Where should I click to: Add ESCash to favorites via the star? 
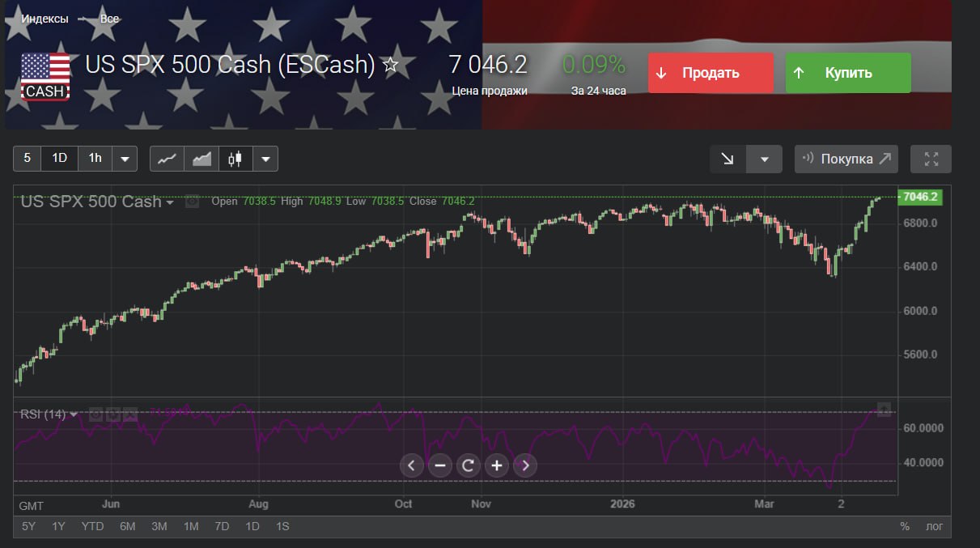point(390,65)
